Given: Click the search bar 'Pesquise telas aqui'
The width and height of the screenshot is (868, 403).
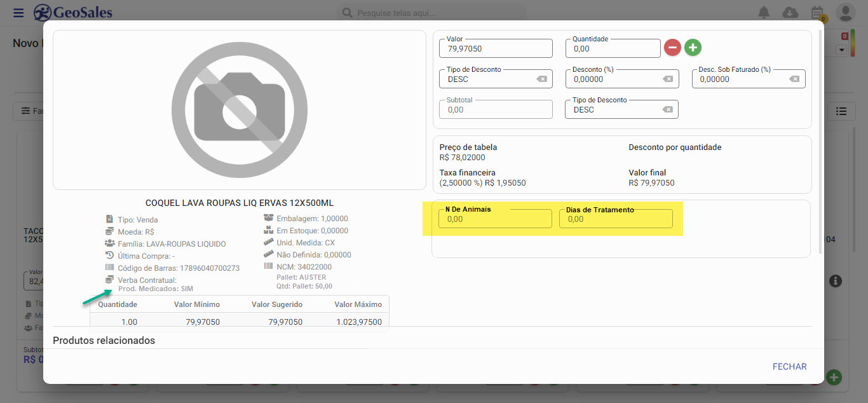Looking at the screenshot, I should point(431,13).
